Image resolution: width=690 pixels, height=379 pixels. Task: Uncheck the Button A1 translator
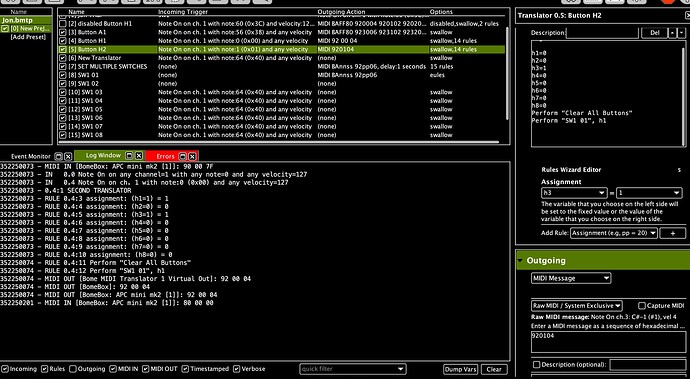coord(62,32)
